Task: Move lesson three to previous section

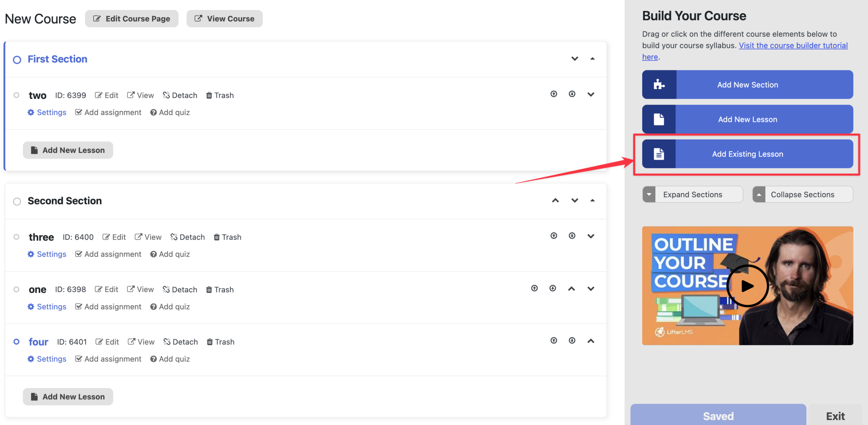Action: pyautogui.click(x=554, y=236)
